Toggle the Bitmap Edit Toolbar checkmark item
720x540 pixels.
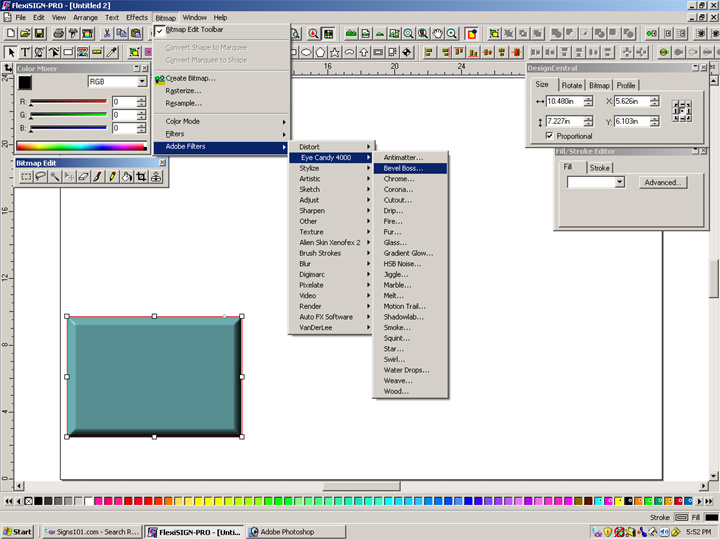221,29
